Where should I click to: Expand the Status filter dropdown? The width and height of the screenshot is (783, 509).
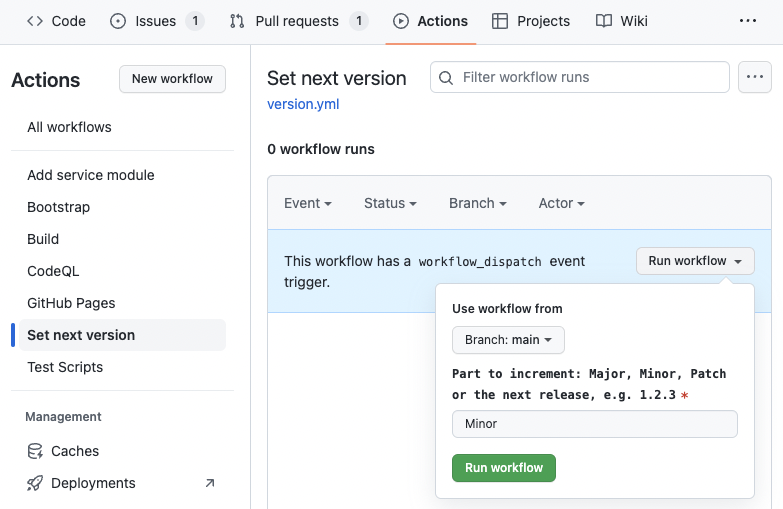[390, 203]
